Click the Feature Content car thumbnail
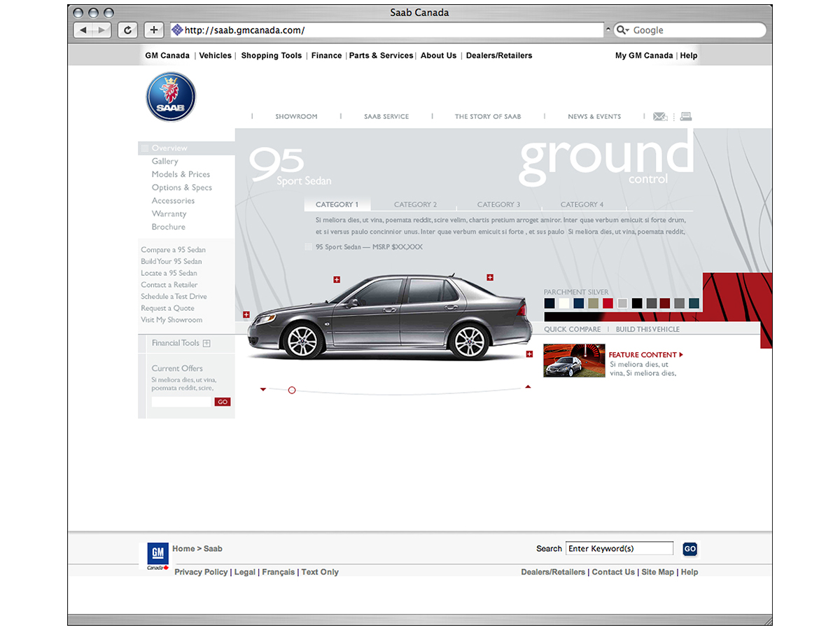The width and height of the screenshot is (840, 630). pos(574,360)
